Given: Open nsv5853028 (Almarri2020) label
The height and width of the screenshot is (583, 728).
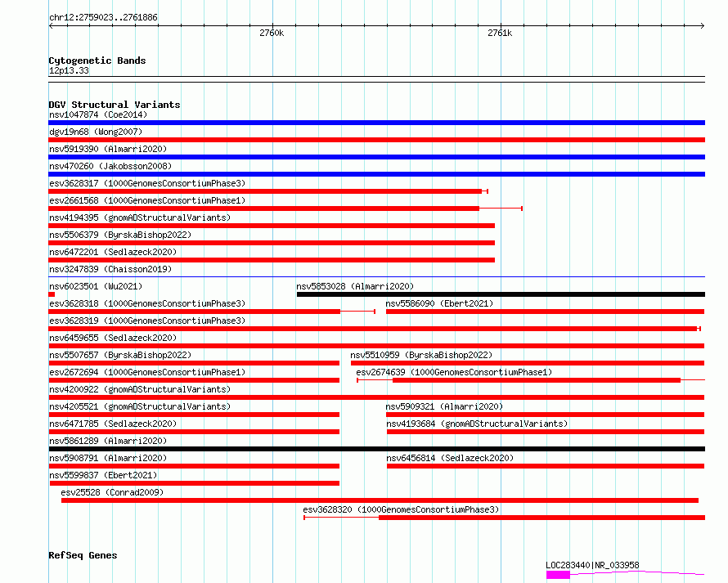Looking at the screenshot, I should click(x=355, y=286).
